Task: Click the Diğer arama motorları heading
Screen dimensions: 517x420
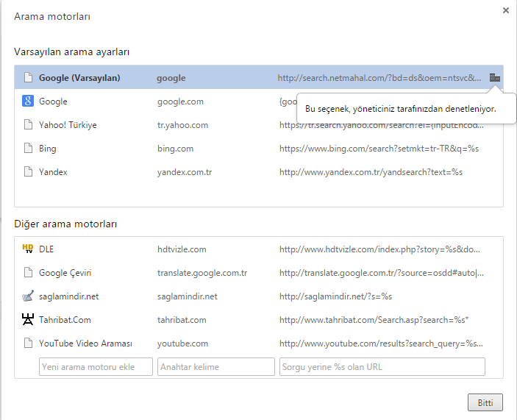Action: click(x=65, y=224)
